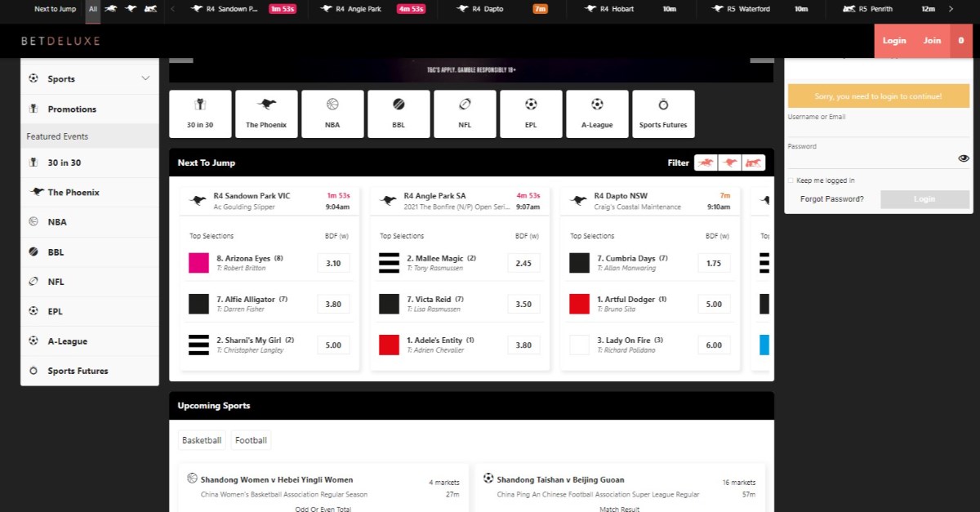Click the A-League soccer ball sidebar icon
This screenshot has width=980, height=512.
(x=33, y=341)
